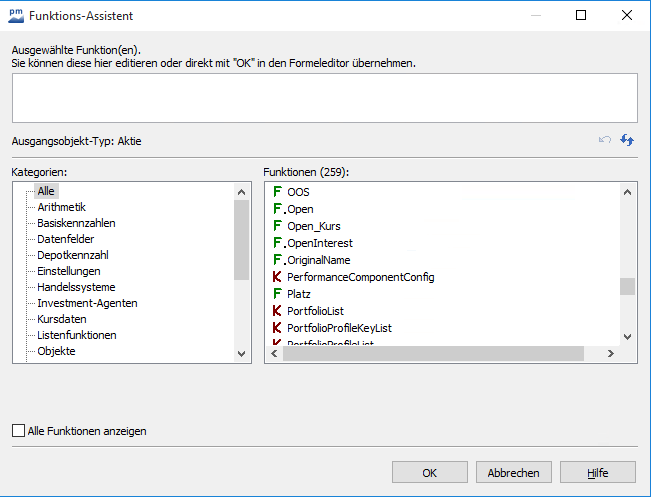
Task: Click the K icon beside PortfolioList
Action: click(x=278, y=311)
